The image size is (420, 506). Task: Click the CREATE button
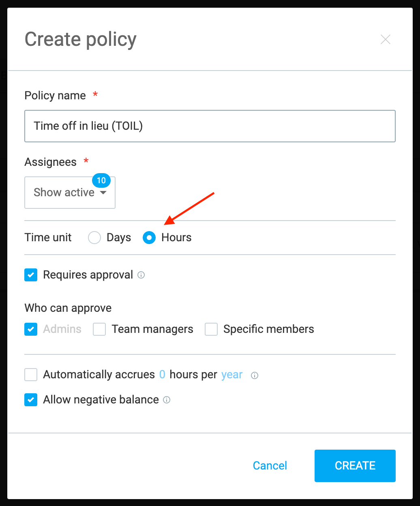coord(355,465)
